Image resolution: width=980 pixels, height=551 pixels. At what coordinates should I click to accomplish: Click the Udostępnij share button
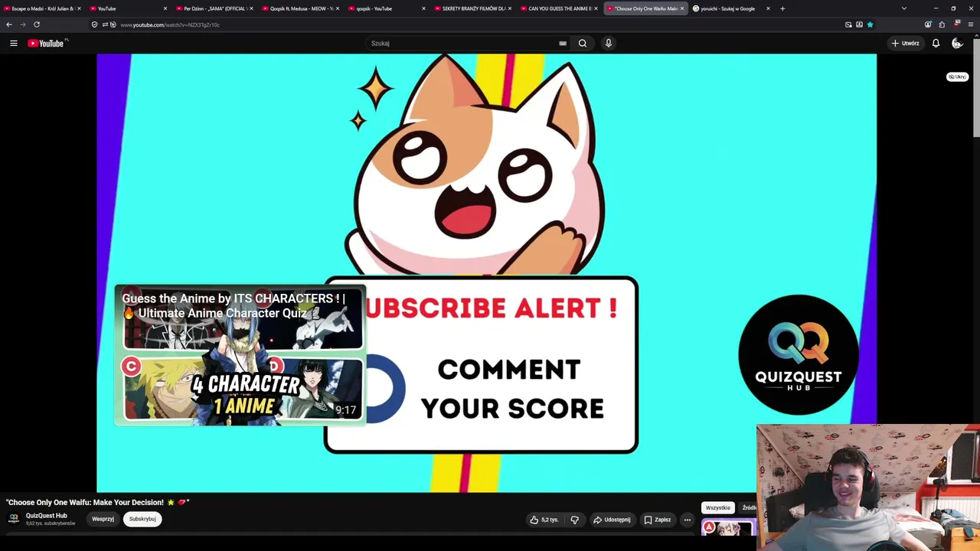click(x=612, y=520)
